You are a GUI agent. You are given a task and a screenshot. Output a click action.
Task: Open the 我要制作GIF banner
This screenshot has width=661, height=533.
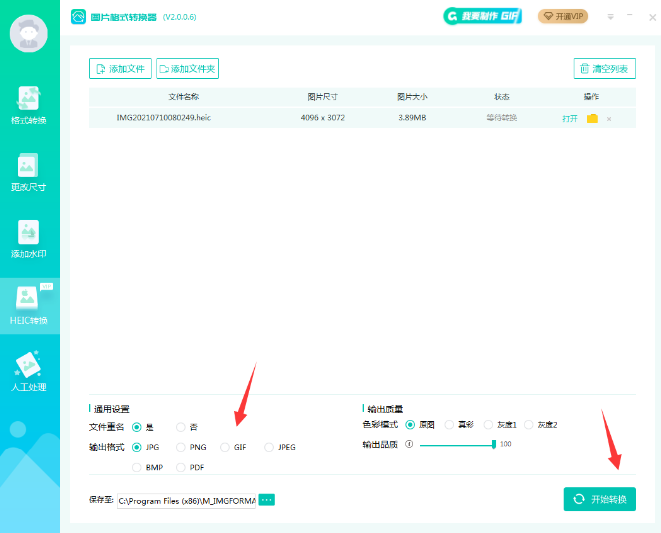point(482,16)
